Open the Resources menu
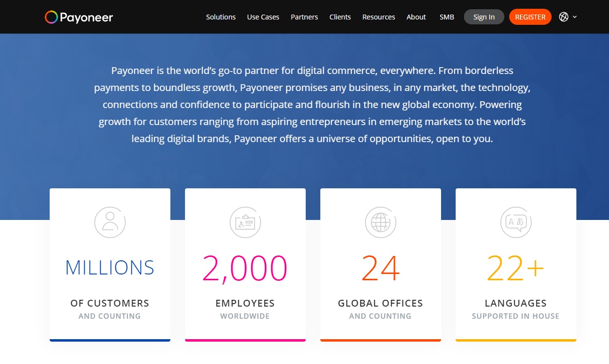This screenshot has width=609, height=364. (379, 17)
